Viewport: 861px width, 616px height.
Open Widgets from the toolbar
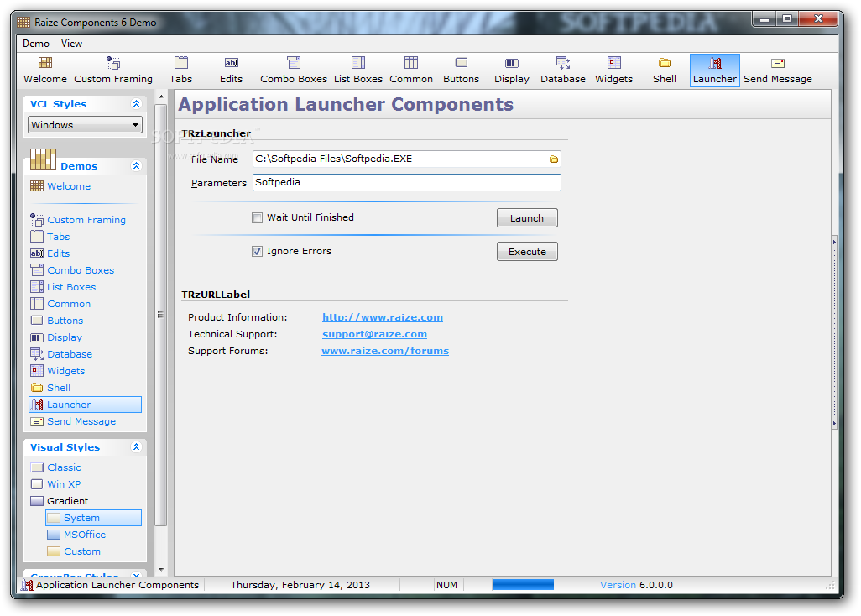coord(614,70)
